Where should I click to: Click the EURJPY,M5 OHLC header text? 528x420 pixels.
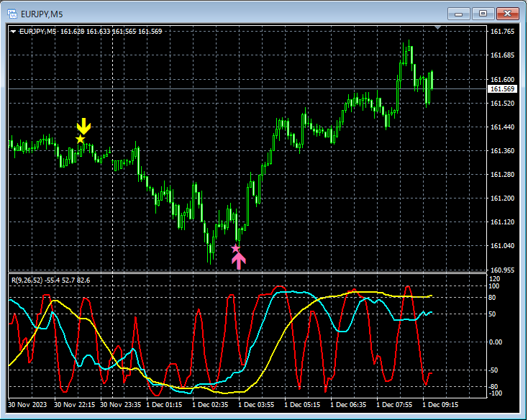pos(91,32)
